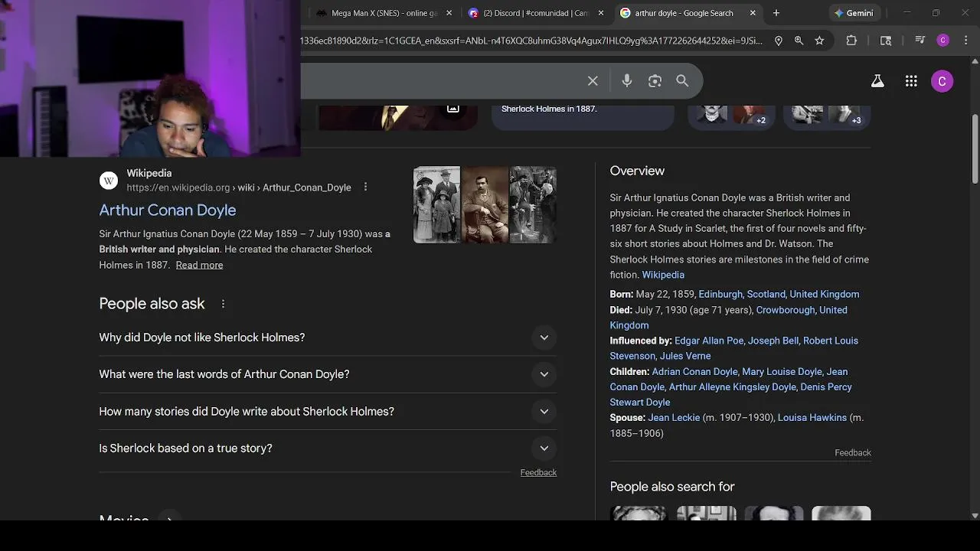
Task: Open the Google apps grid
Action: tap(911, 81)
